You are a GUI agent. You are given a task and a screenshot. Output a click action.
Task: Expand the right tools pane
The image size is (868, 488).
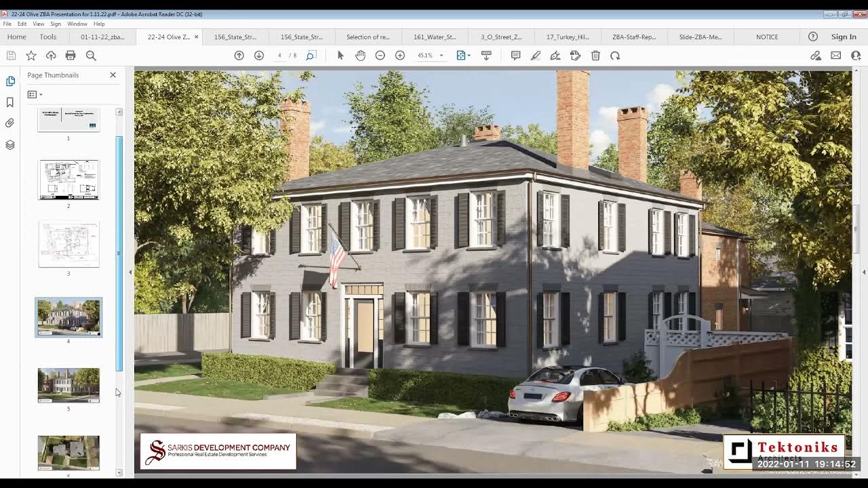864,272
